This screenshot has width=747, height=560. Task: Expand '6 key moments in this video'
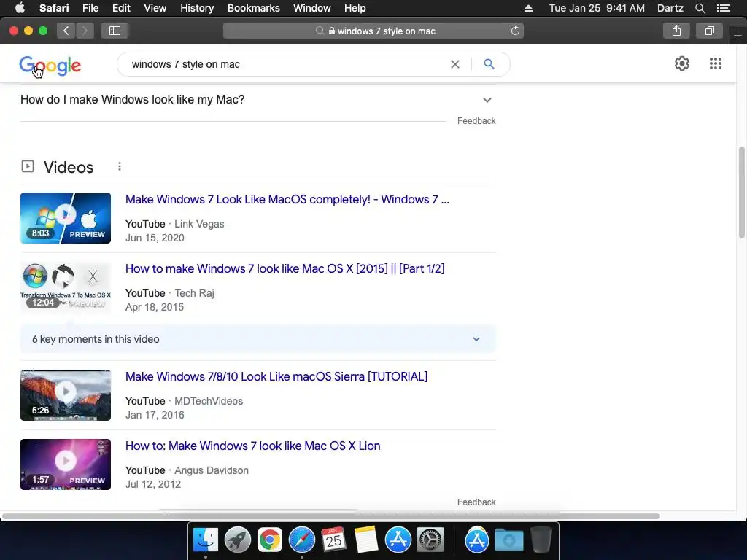(x=258, y=339)
